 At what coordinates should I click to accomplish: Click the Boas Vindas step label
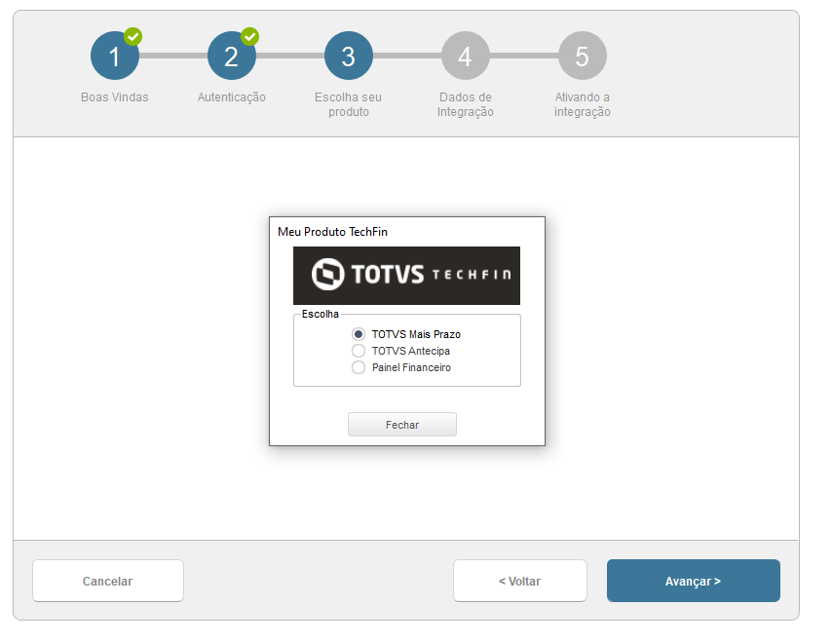tap(115, 97)
